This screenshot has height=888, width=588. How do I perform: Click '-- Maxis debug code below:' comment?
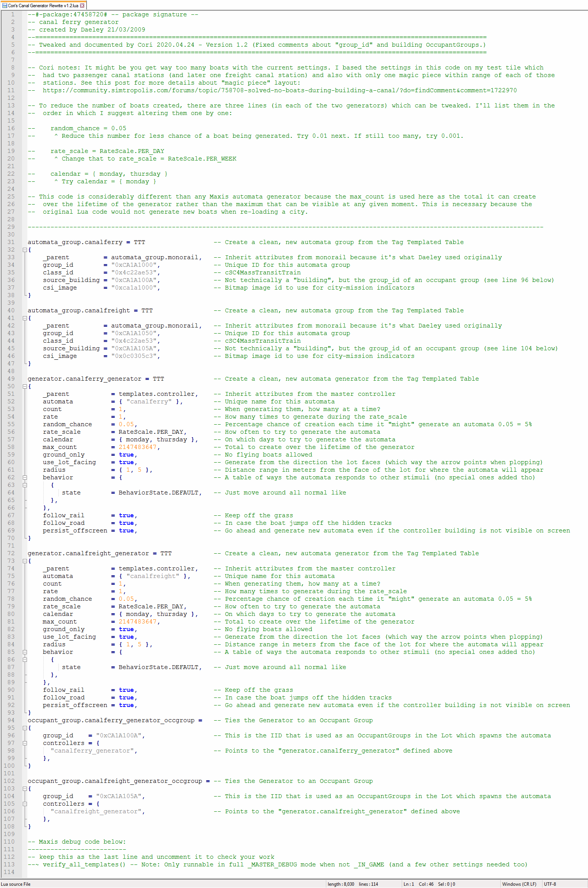tap(77, 842)
